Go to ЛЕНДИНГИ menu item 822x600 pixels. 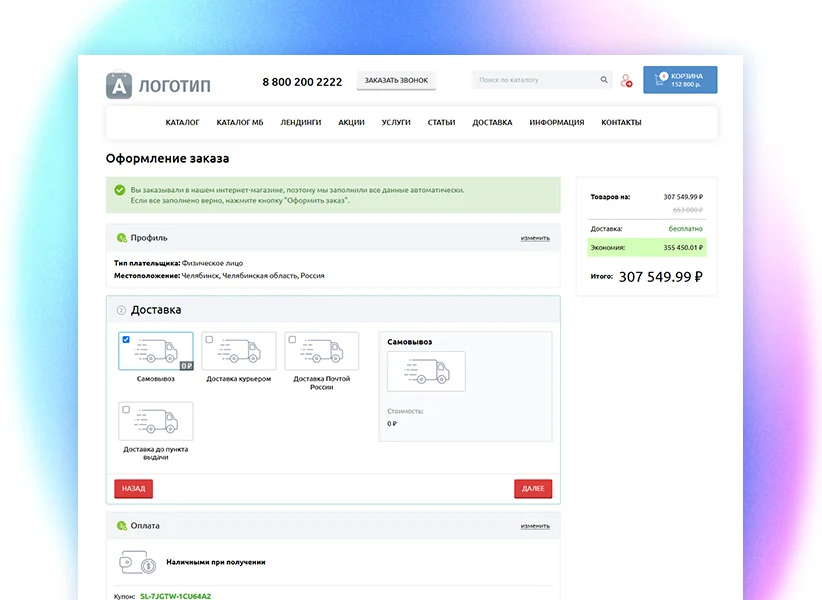click(301, 123)
